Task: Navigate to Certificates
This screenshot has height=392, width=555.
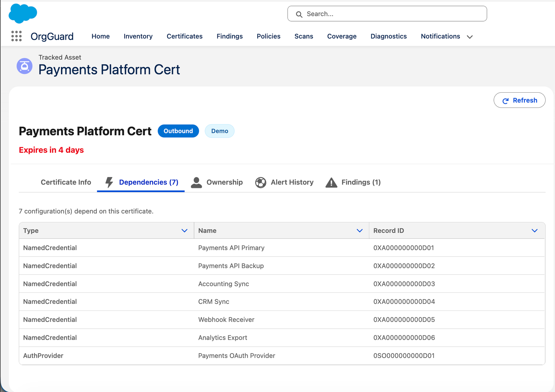Action: 185,36
